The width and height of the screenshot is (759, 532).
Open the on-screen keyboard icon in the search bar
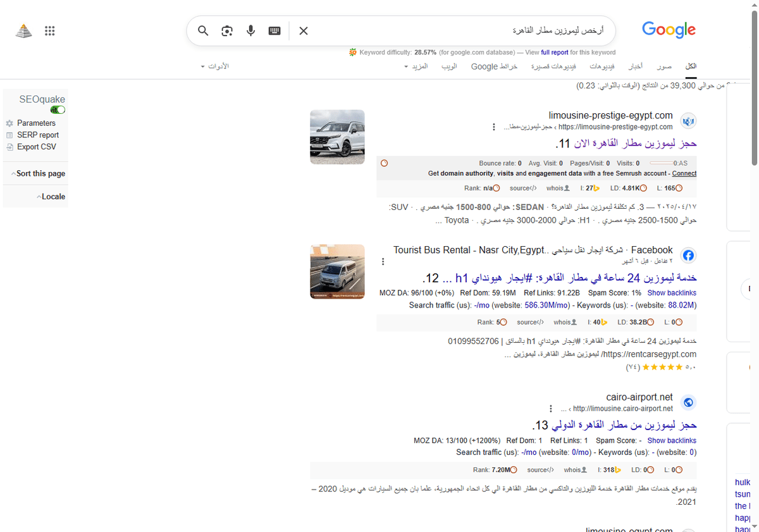tap(274, 30)
